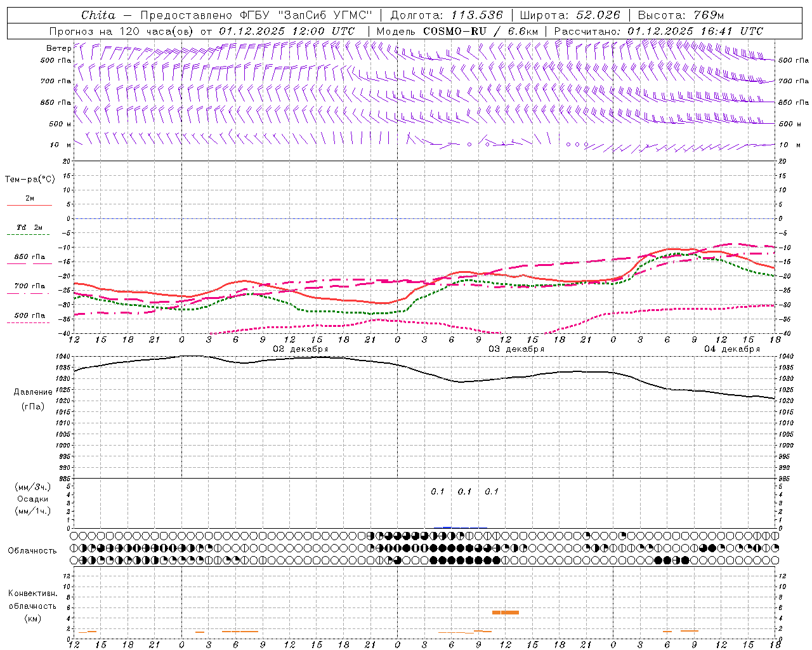Click the (км) unit label
Image resolution: width=812 pixels, height=650 pixels.
click(32, 618)
